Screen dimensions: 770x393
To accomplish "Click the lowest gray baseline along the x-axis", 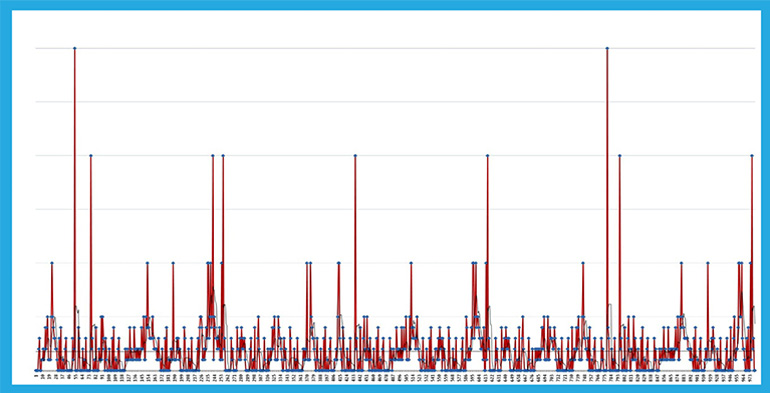I will [x=395, y=370].
